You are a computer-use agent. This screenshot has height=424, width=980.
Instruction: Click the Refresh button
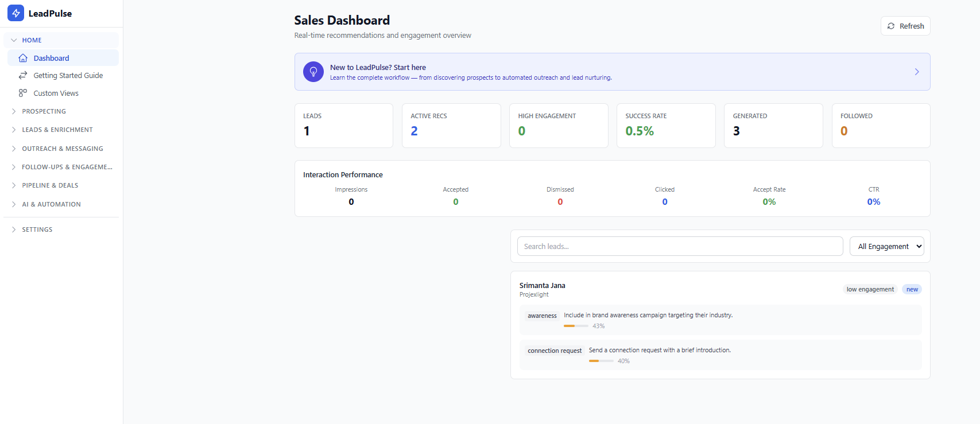(905, 26)
